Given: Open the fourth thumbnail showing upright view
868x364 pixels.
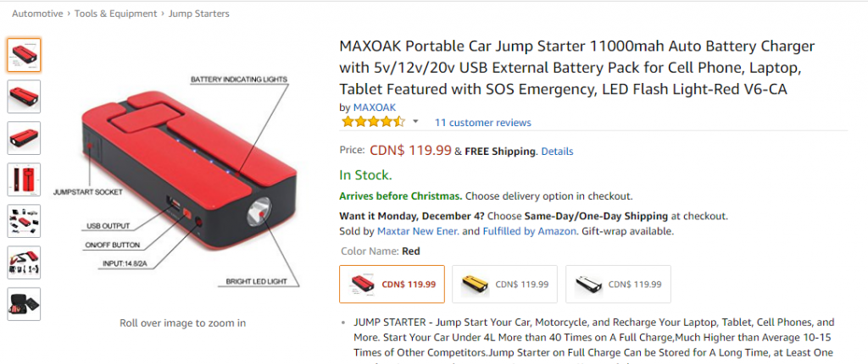Looking at the screenshot, I should 24,179.
